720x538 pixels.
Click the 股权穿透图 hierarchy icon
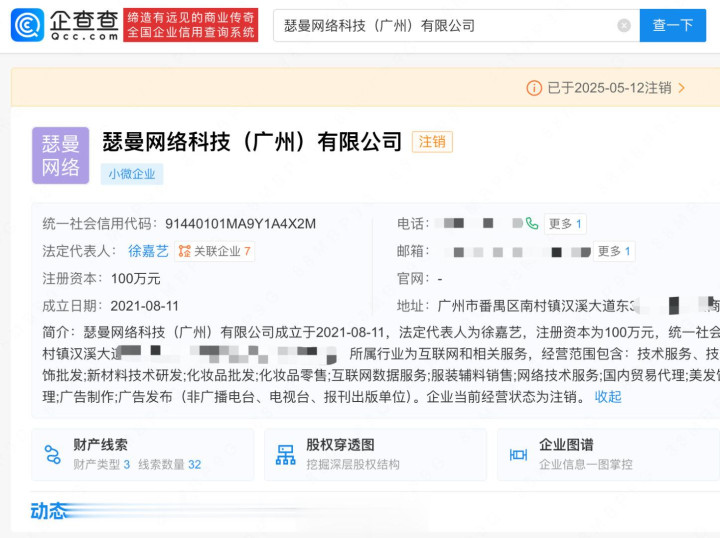285,454
